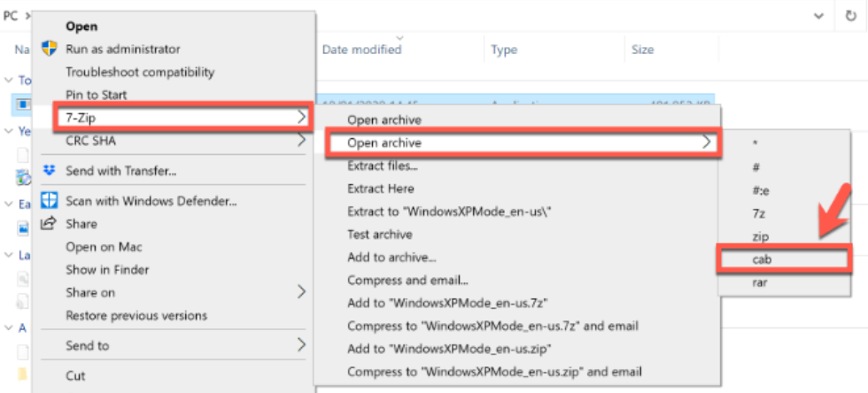Choose Add to "WindowsXPMode_en-us.zip"
The height and width of the screenshot is (393, 868).
pyautogui.click(x=450, y=349)
